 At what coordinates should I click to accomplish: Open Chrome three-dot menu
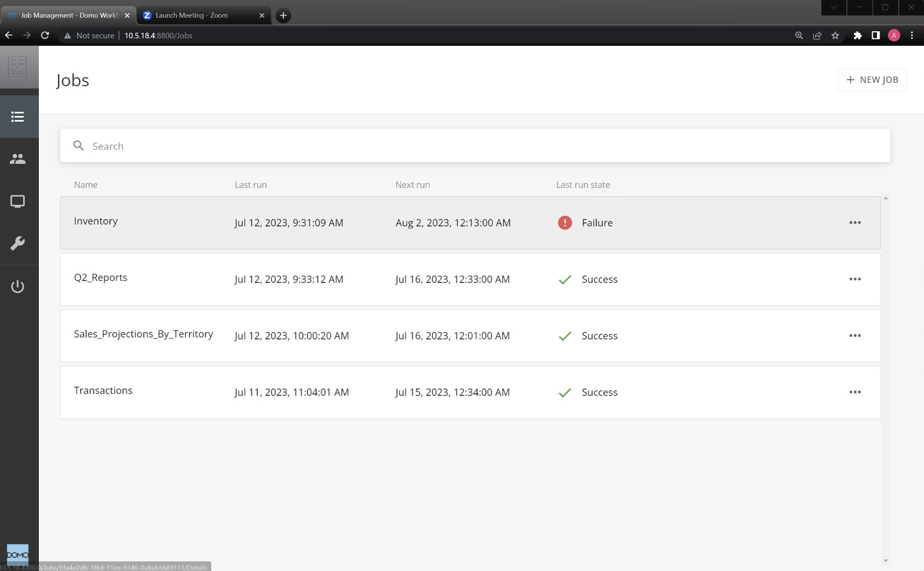coord(912,35)
